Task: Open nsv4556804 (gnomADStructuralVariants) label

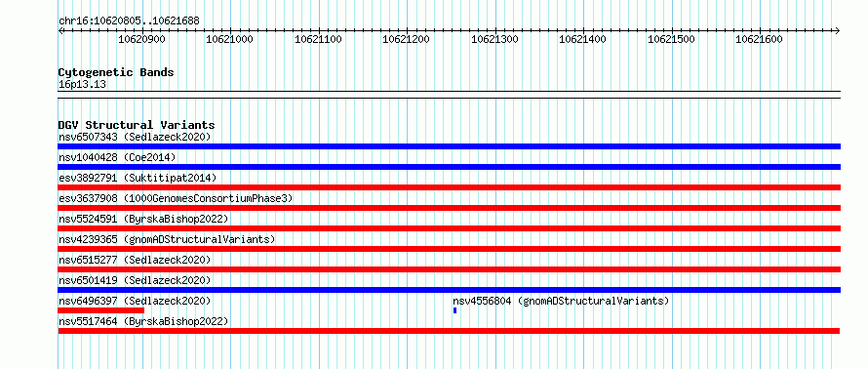Action: tap(562, 301)
